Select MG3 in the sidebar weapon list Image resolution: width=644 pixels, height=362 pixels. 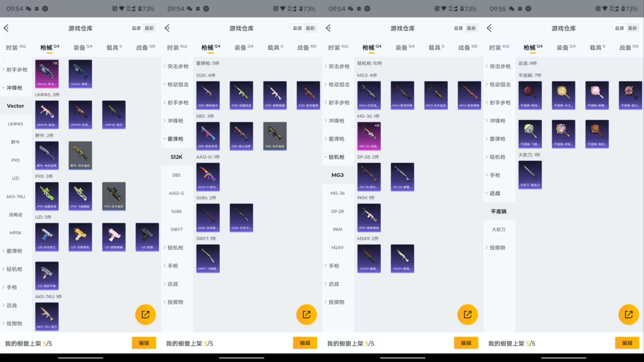click(337, 175)
